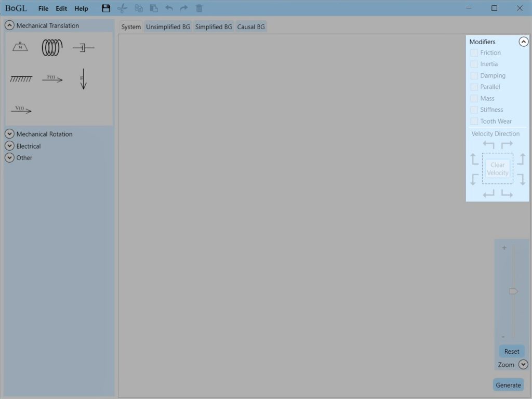Enable the Friction modifier checkbox
Screen dimensions: 532x399
[x=474, y=53]
